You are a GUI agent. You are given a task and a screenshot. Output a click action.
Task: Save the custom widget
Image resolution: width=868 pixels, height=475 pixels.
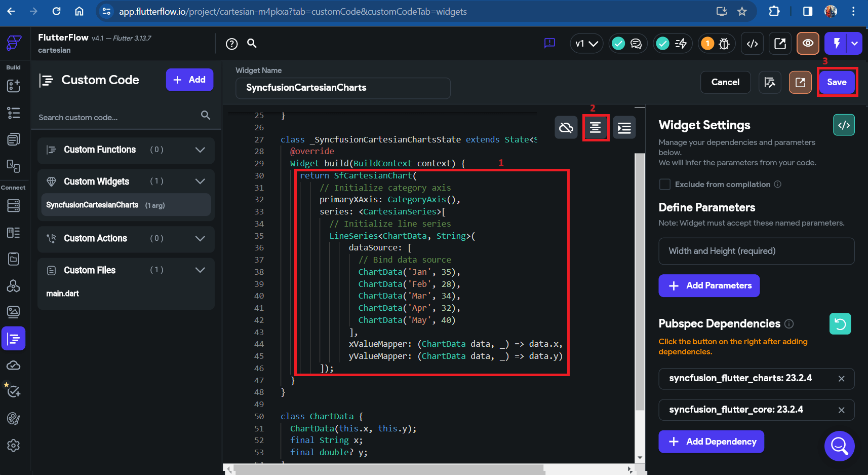[x=837, y=82]
